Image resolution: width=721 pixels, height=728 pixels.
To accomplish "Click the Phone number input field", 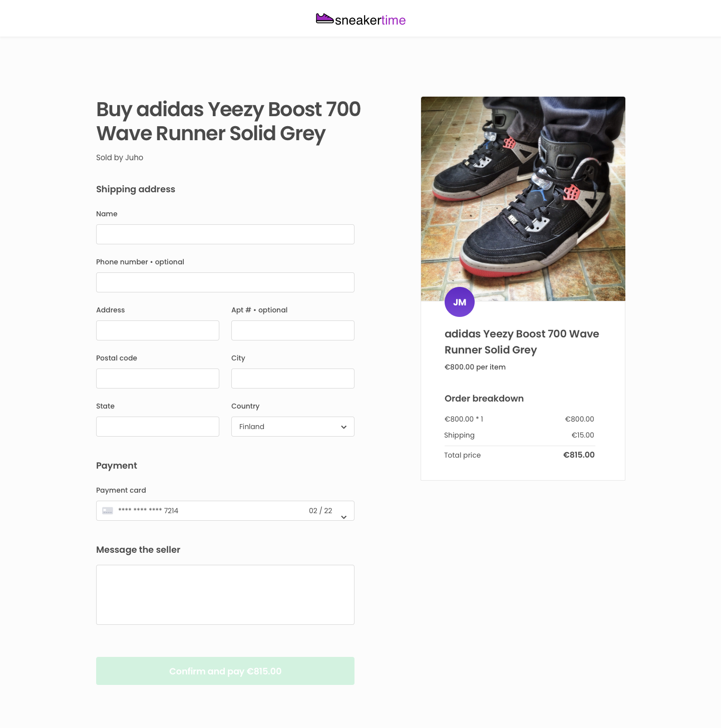I will pos(225,282).
